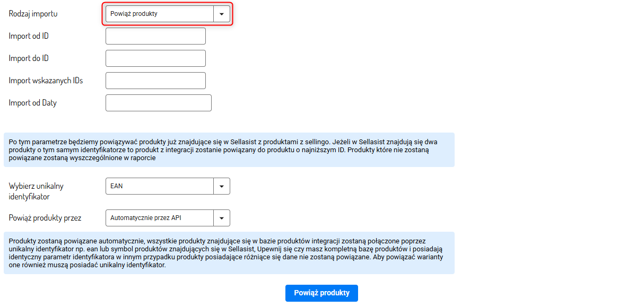
Task: Click the Import od Daty date field
Action: [x=158, y=103]
